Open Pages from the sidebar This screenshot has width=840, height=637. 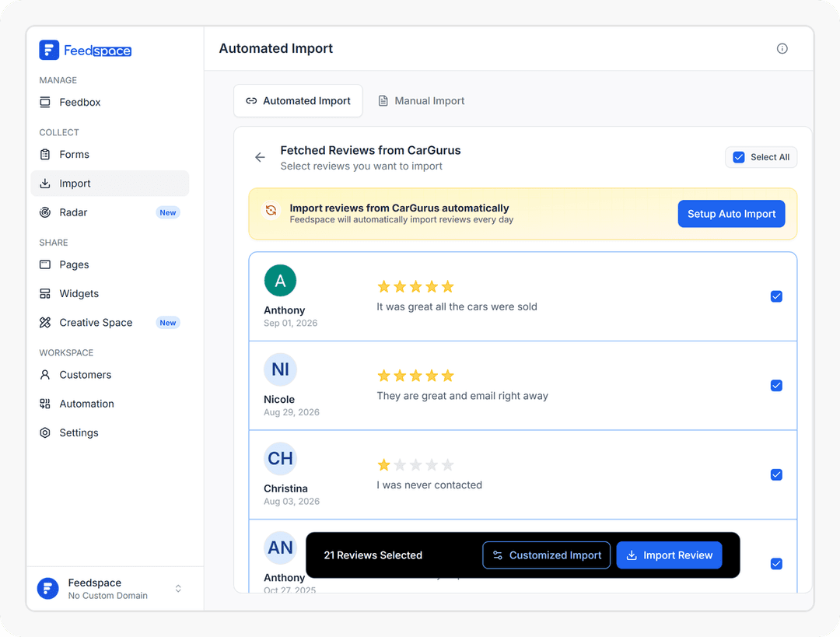[x=110, y=264]
